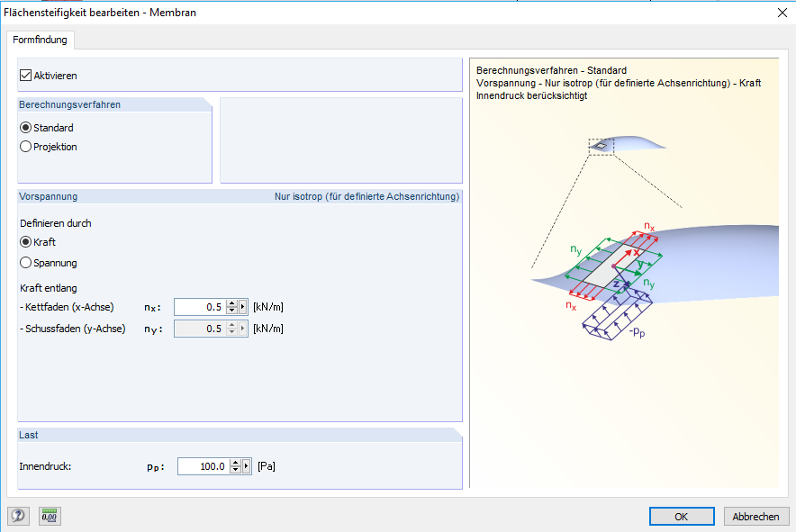Image resolution: width=796 pixels, height=532 pixels.
Task: Confirm the dialog with OK
Action: (x=682, y=516)
